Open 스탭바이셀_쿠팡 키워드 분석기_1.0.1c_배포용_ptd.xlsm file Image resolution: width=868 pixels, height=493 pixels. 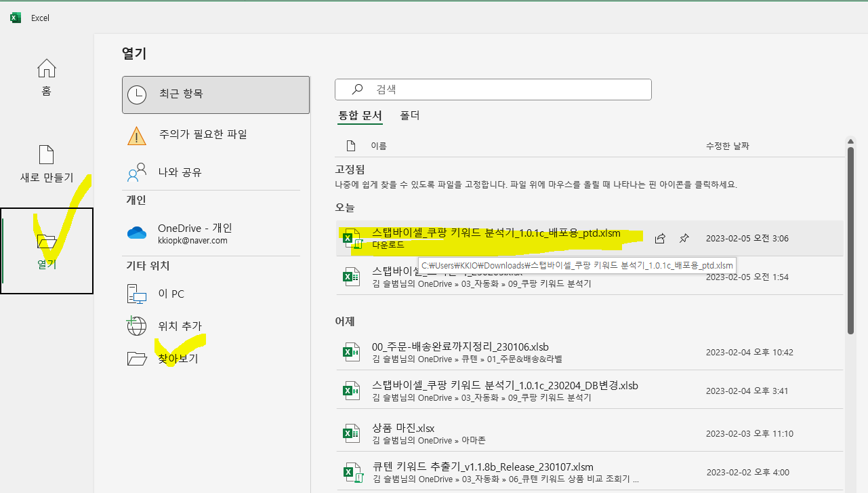pyautogui.click(x=590, y=238)
